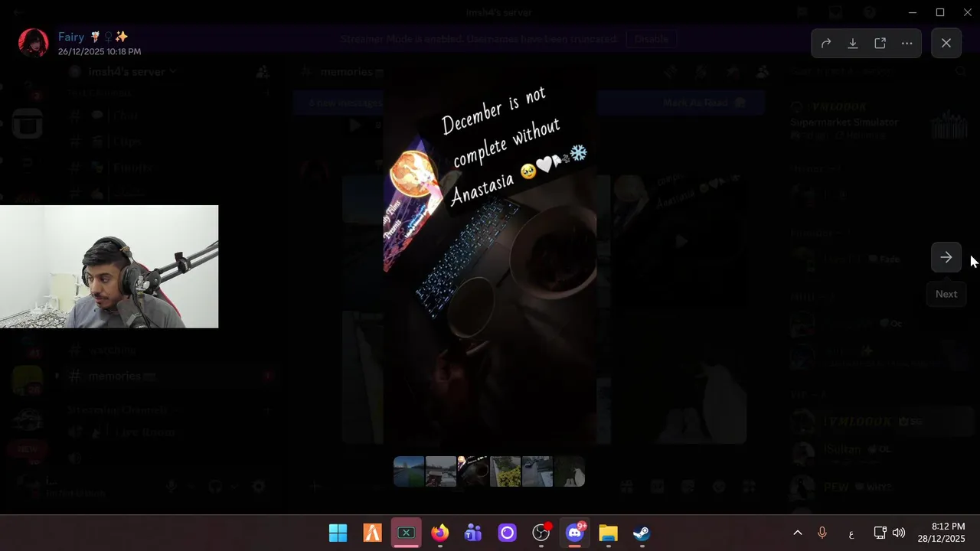Click Fairy's red avatar picture

click(x=34, y=43)
